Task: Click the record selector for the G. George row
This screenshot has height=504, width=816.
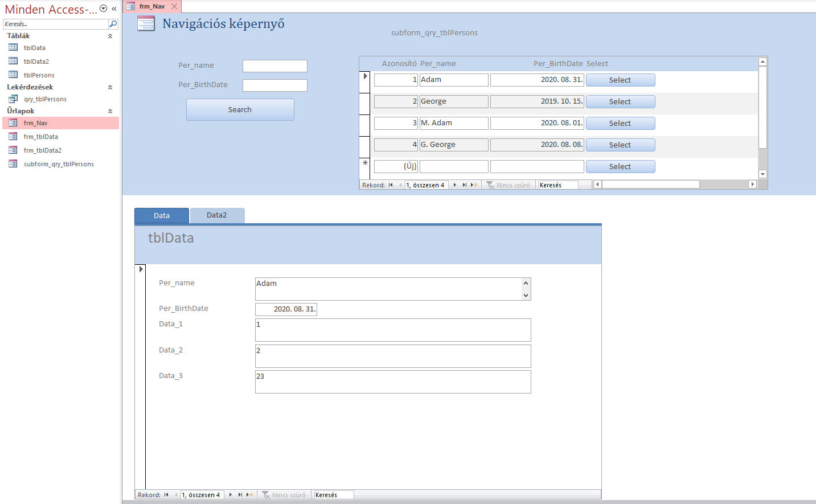Action: (x=365, y=147)
